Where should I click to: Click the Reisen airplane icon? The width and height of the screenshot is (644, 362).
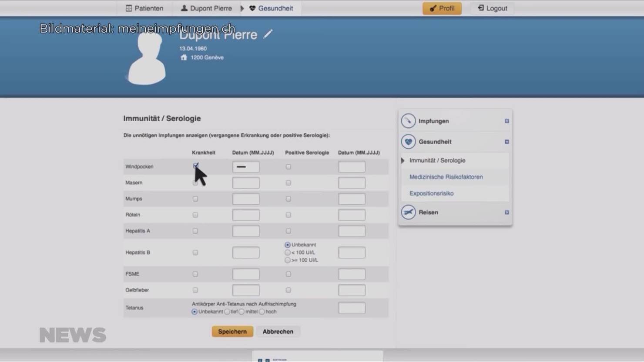point(408,212)
